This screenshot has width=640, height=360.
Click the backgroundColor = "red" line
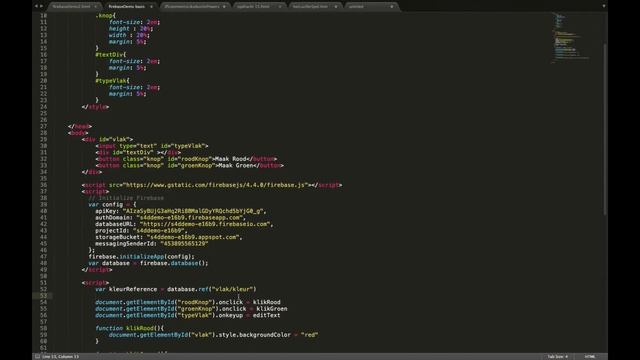click(x=213, y=336)
